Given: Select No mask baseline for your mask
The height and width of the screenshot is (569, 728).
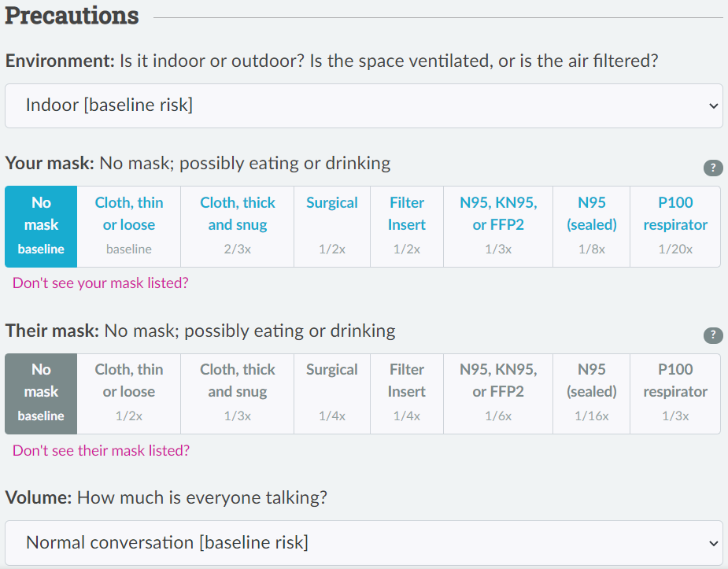Looking at the screenshot, I should pos(41,227).
